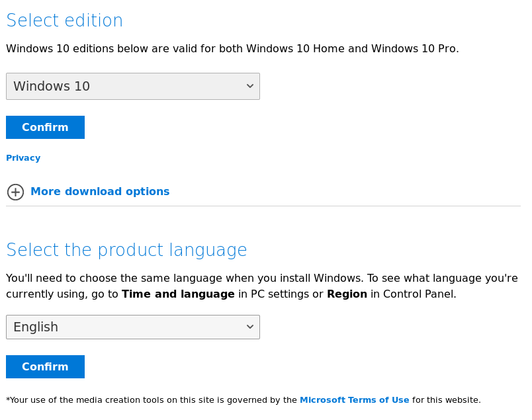
Task: Click the horizontal divider below More download options
Action: pyautogui.click(x=263, y=206)
